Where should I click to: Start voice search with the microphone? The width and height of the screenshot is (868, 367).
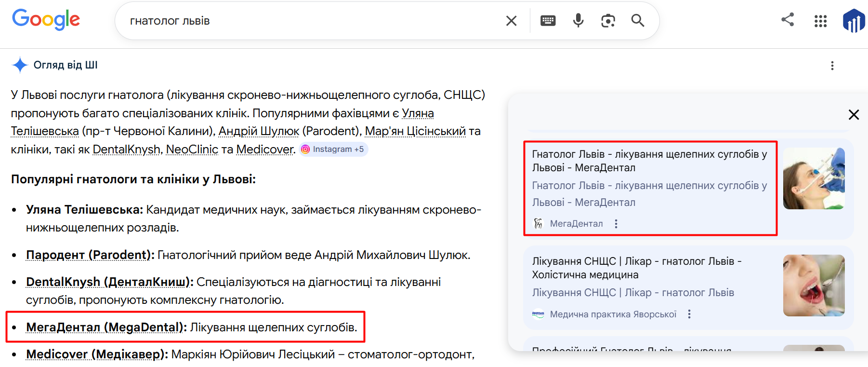[578, 20]
